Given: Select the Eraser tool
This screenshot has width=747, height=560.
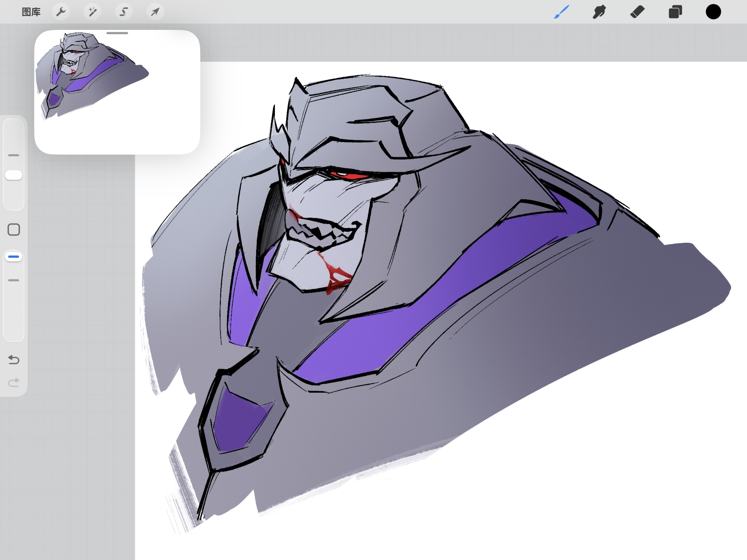Looking at the screenshot, I should pos(637,12).
